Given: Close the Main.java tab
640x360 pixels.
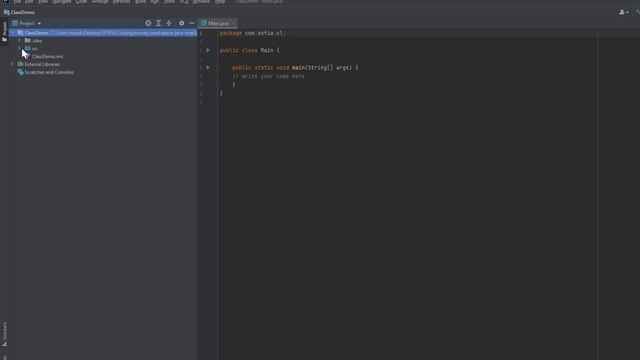Looking at the screenshot, I should (233, 23).
